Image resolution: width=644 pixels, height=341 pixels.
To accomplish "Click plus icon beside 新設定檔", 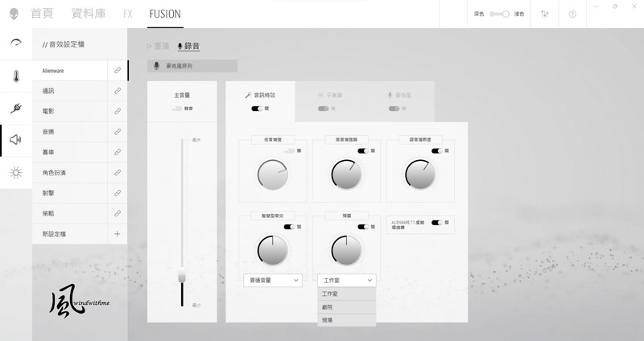I will [x=117, y=234].
